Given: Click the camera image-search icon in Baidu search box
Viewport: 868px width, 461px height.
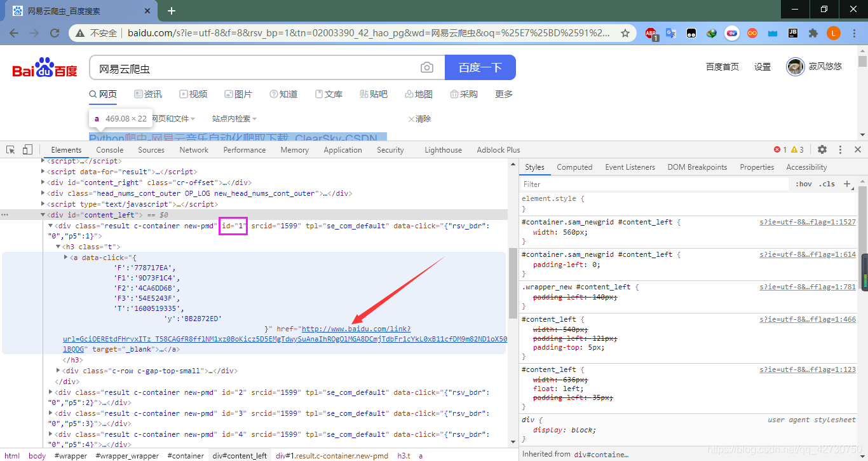Looking at the screenshot, I should click(x=427, y=68).
